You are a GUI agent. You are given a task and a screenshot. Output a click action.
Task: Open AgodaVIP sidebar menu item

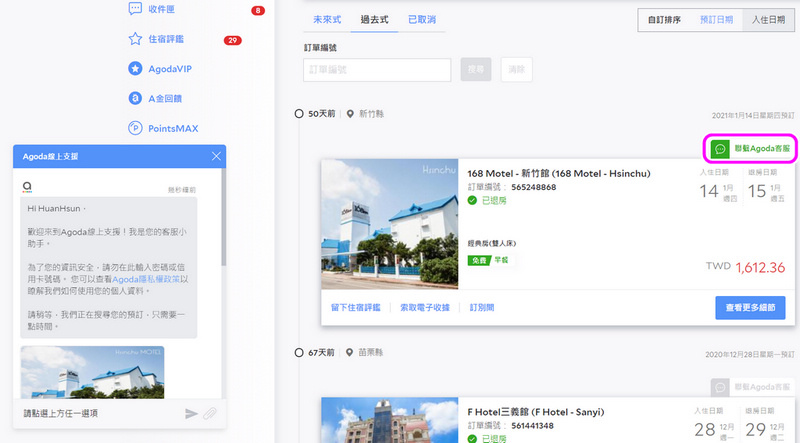(x=170, y=69)
